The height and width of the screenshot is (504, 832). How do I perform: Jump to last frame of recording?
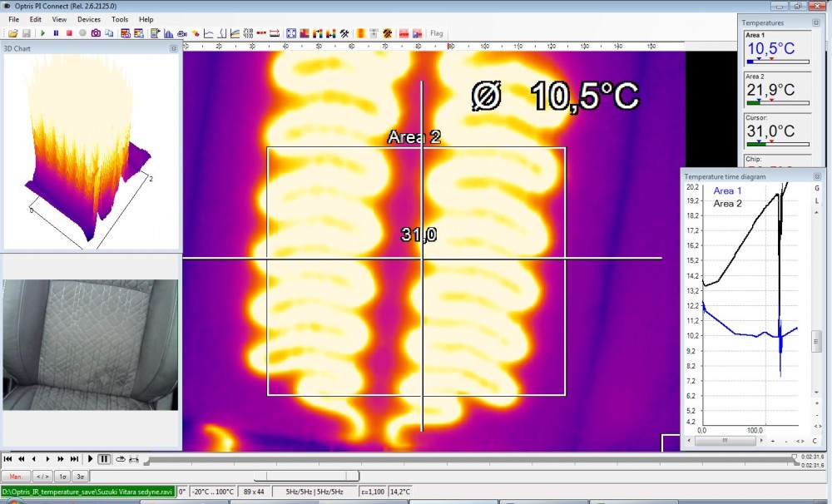pyautogui.click(x=74, y=459)
